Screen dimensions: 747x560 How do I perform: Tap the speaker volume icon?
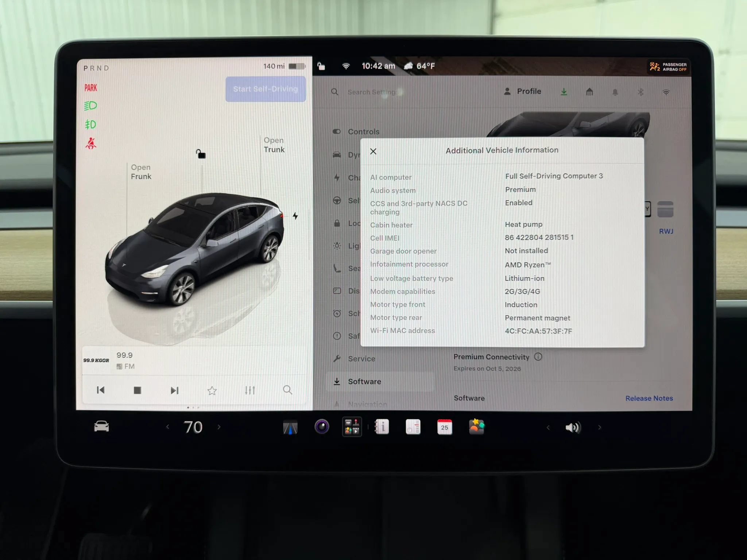coord(573,427)
